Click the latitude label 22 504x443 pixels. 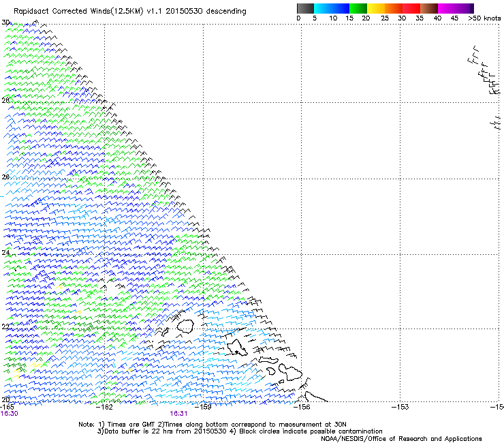(x=5, y=327)
